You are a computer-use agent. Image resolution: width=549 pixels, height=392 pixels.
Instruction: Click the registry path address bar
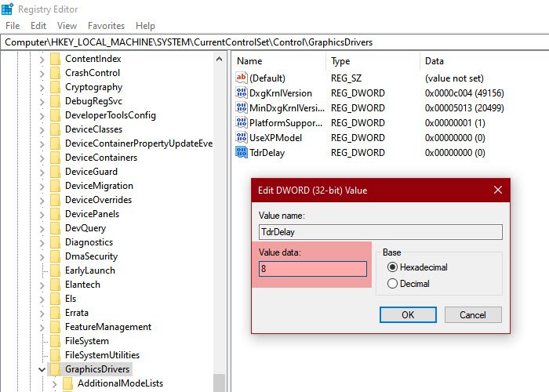click(274, 42)
